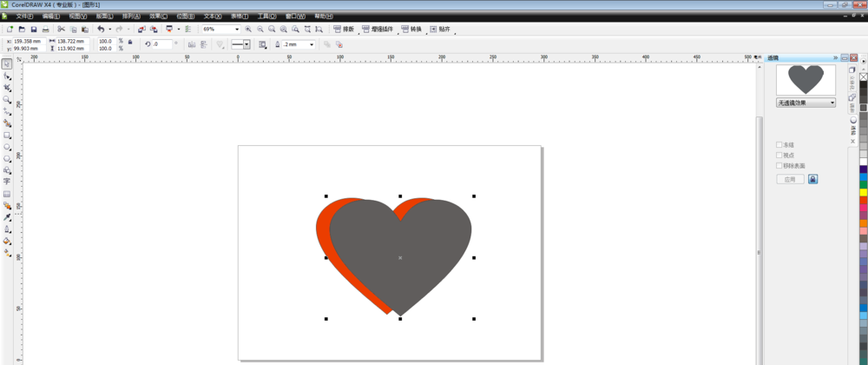Cut selection with the scissors icon
Viewport: 868px width, 365px height.
pos(61,29)
